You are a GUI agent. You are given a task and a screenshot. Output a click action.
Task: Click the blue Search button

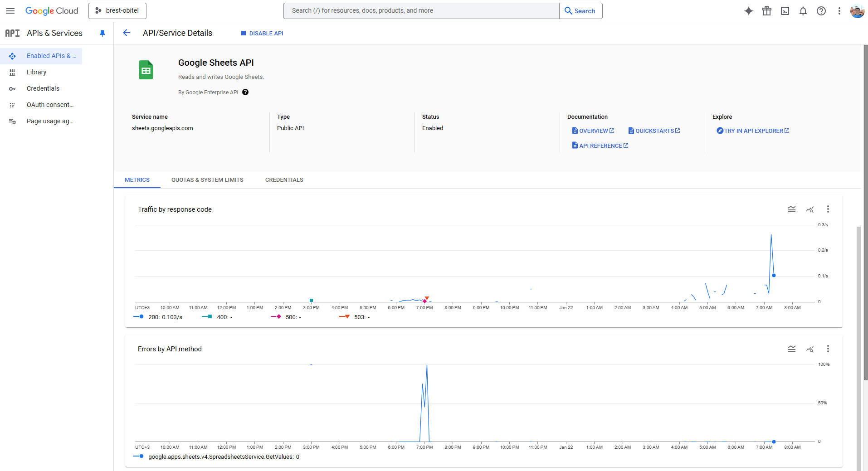(x=581, y=11)
